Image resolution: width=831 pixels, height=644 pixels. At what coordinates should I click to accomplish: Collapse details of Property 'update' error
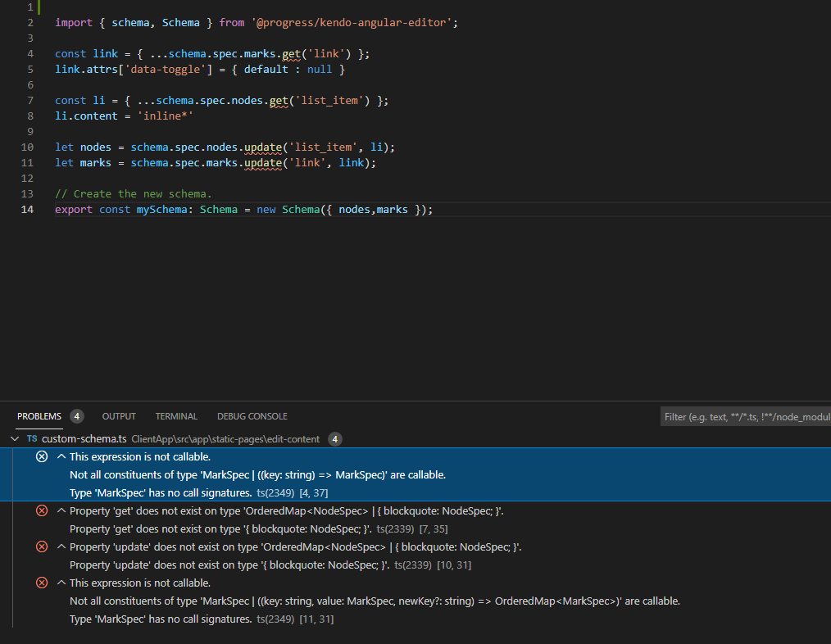[x=61, y=546]
